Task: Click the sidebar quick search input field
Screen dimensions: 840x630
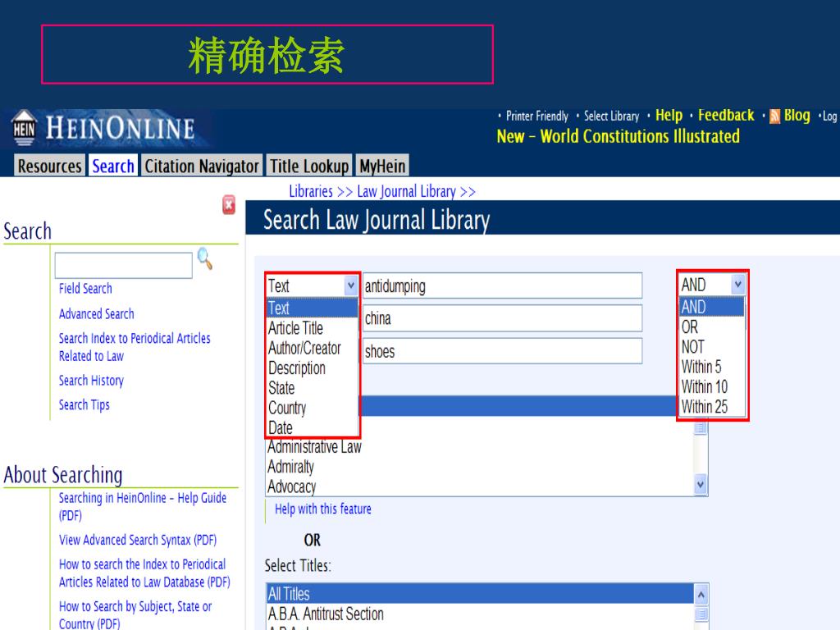Action: pyautogui.click(x=123, y=265)
